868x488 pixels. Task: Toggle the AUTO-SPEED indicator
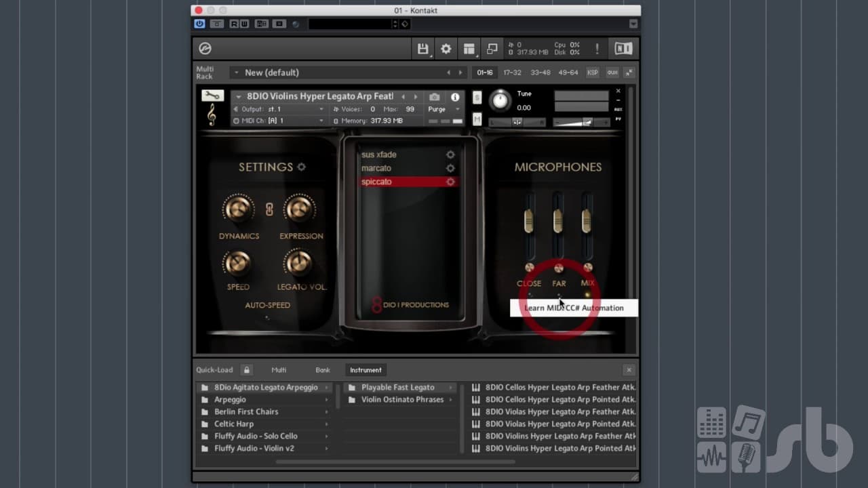[267, 317]
